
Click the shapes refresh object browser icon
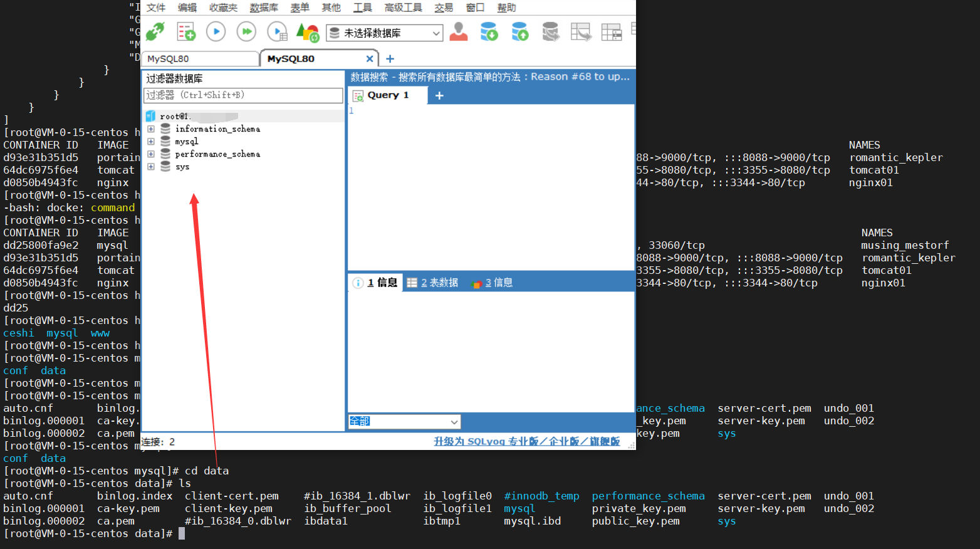tap(308, 31)
